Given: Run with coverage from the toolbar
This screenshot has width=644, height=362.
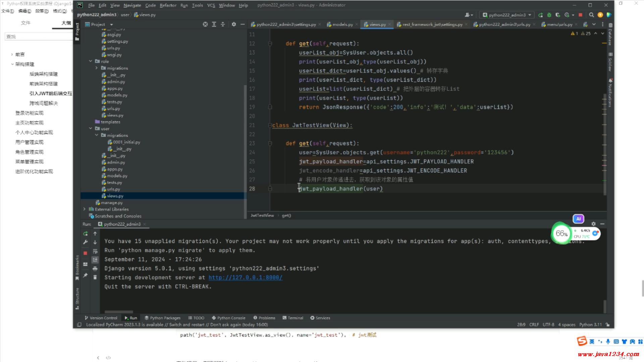Looking at the screenshot, I should click(x=558, y=15).
